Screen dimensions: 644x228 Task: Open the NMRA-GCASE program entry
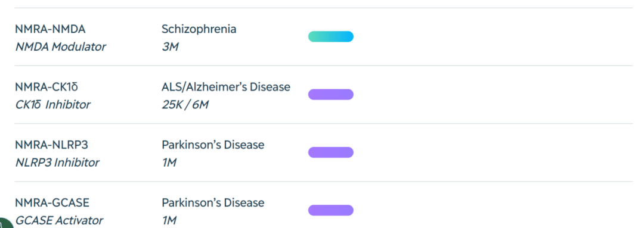coord(52,203)
